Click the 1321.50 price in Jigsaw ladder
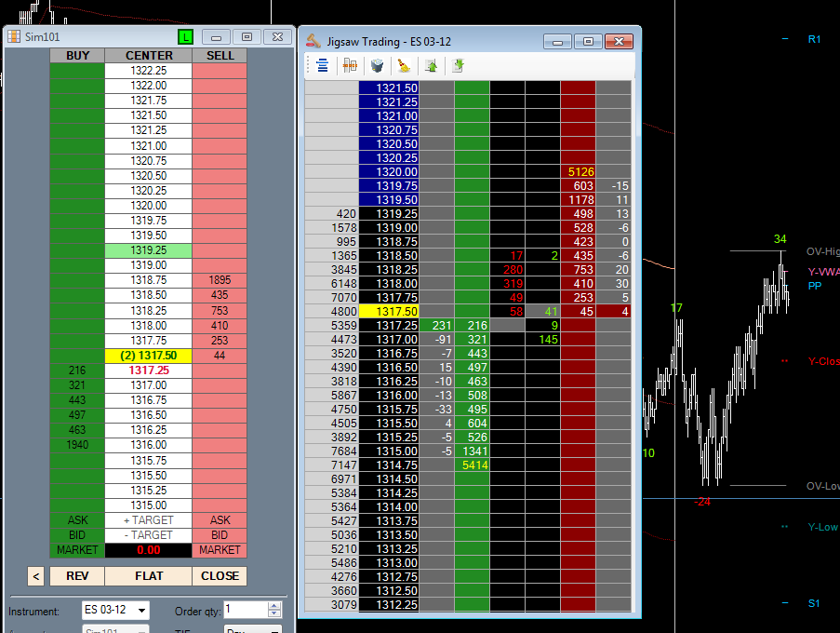This screenshot has height=633, width=840. coord(389,88)
